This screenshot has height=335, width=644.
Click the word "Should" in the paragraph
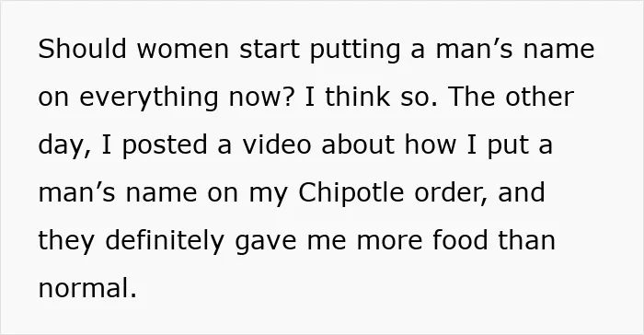[82, 49]
